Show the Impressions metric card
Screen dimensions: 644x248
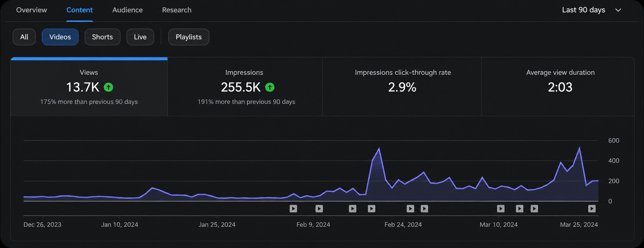245,87
